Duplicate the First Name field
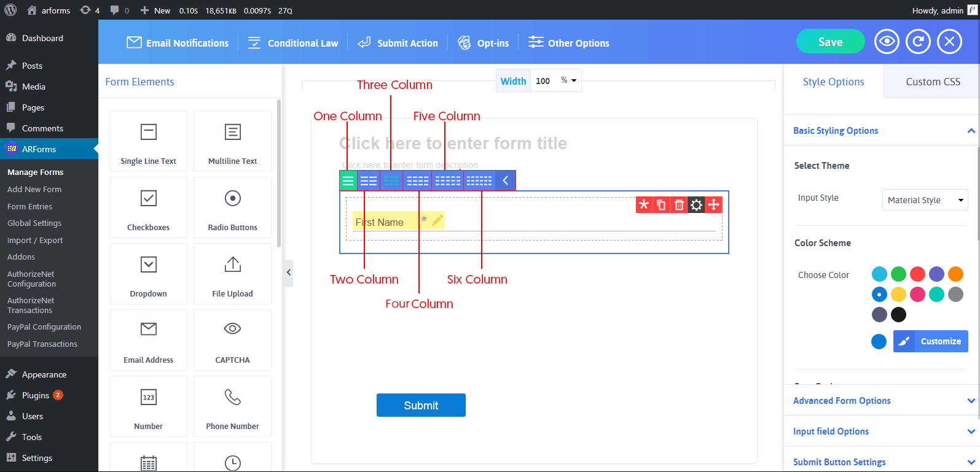 point(661,205)
